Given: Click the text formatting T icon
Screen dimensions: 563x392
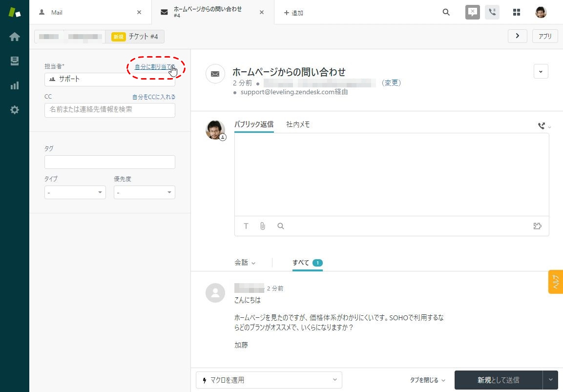Looking at the screenshot, I should [246, 226].
